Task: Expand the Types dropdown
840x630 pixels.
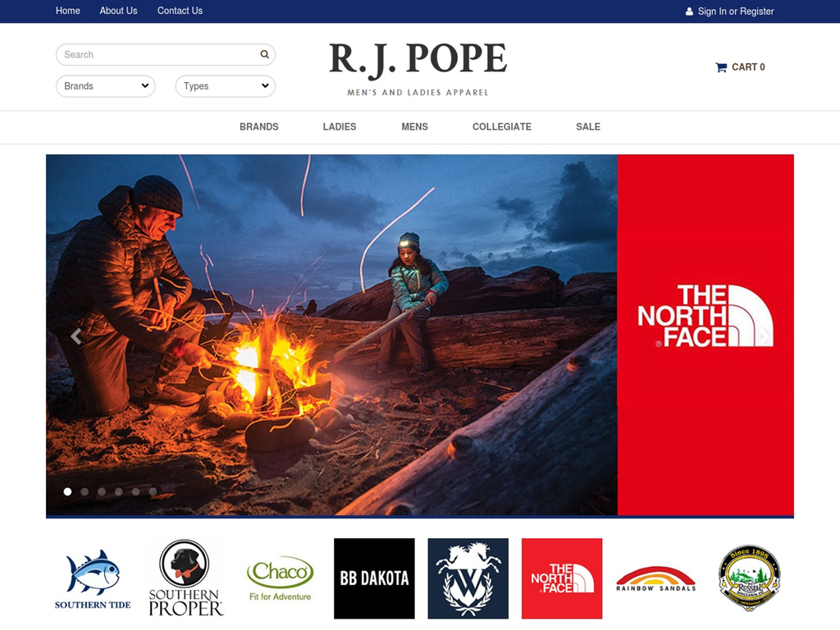Action: click(225, 86)
